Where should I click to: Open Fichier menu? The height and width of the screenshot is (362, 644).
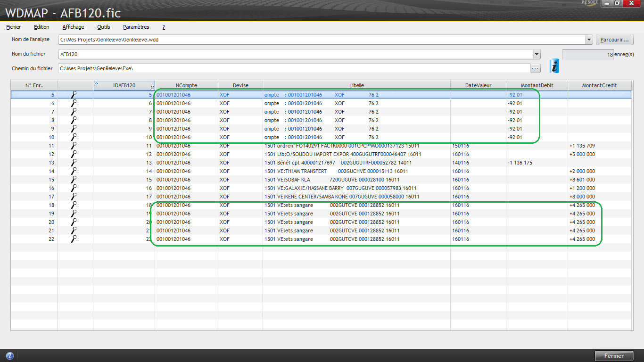[14, 27]
